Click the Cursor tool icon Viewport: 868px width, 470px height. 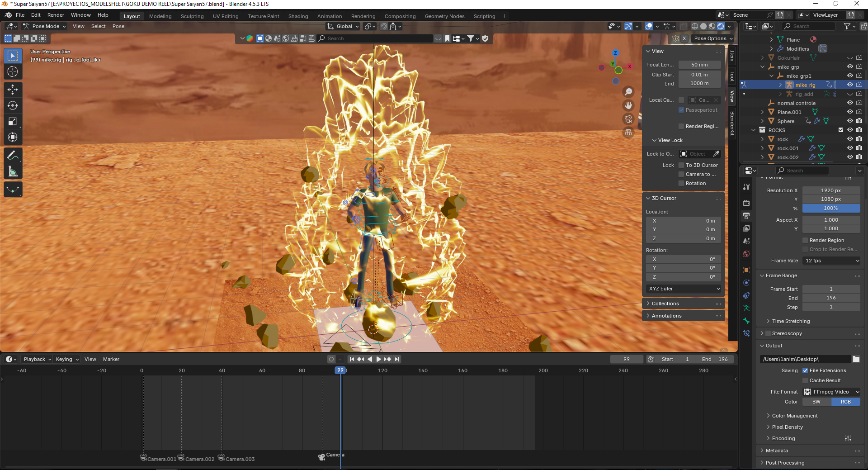click(x=13, y=71)
